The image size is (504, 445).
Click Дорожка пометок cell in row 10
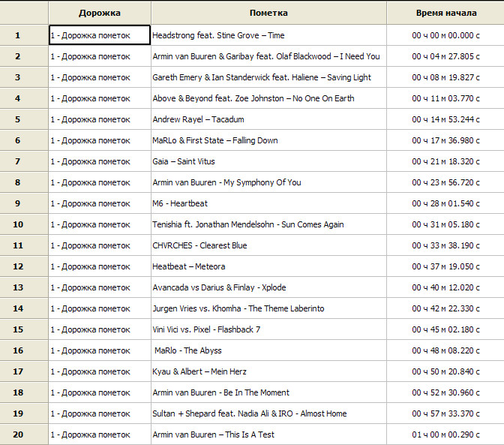100,224
